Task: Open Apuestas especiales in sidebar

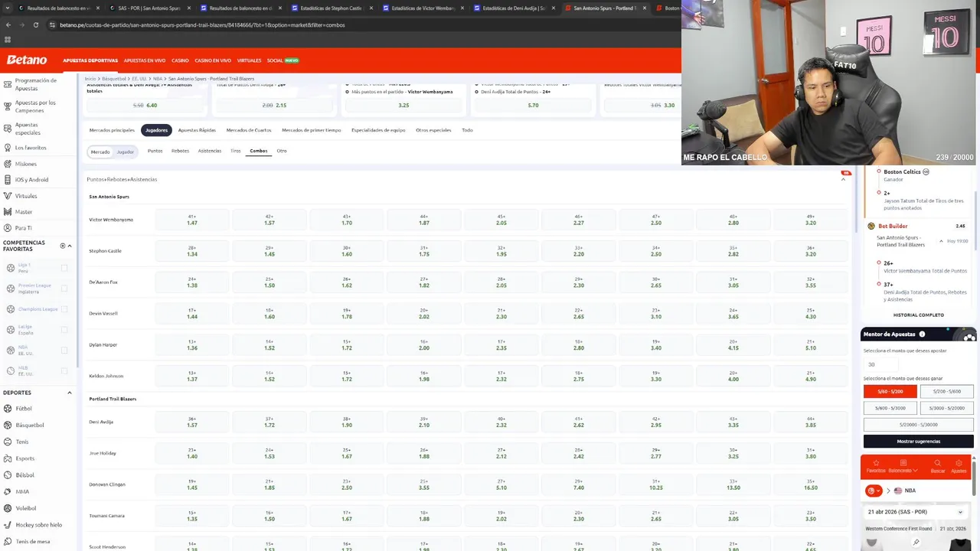Action: click(27, 129)
